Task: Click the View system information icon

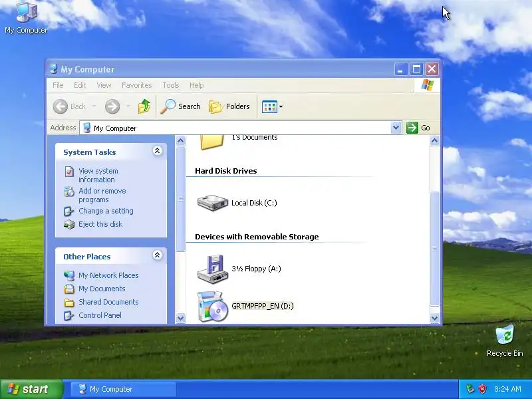Action: pyautogui.click(x=69, y=172)
